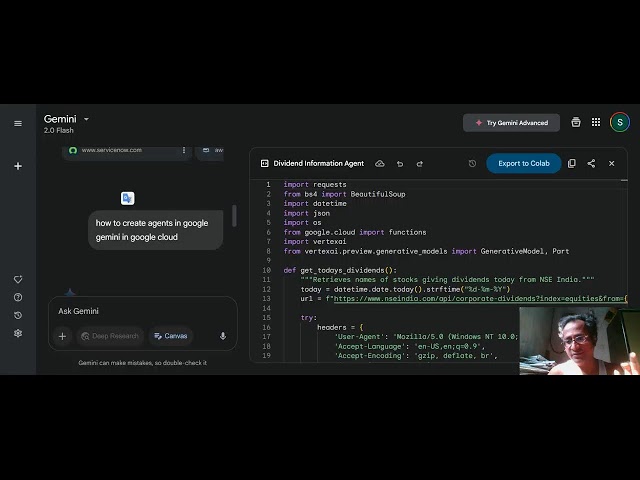Click the Google Translate icon above prompt
The image size is (640, 480).
click(128, 198)
